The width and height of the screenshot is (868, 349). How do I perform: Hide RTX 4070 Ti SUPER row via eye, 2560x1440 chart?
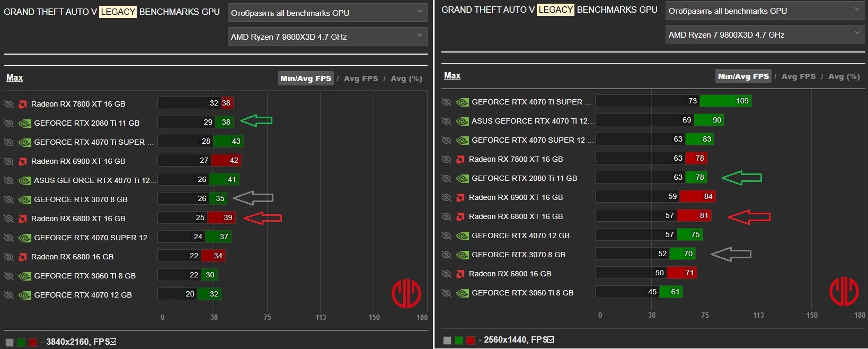(446, 102)
